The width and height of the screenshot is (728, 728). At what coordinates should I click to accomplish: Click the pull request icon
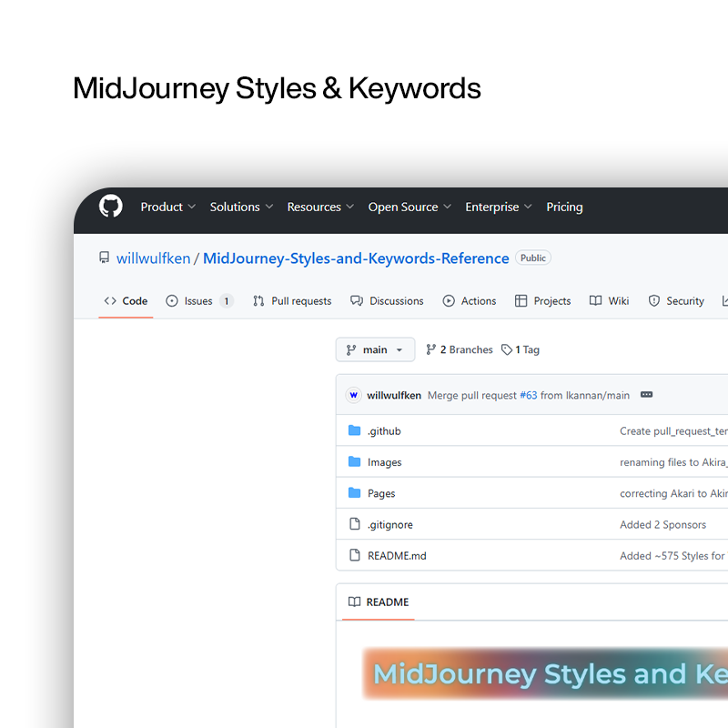[x=258, y=301]
